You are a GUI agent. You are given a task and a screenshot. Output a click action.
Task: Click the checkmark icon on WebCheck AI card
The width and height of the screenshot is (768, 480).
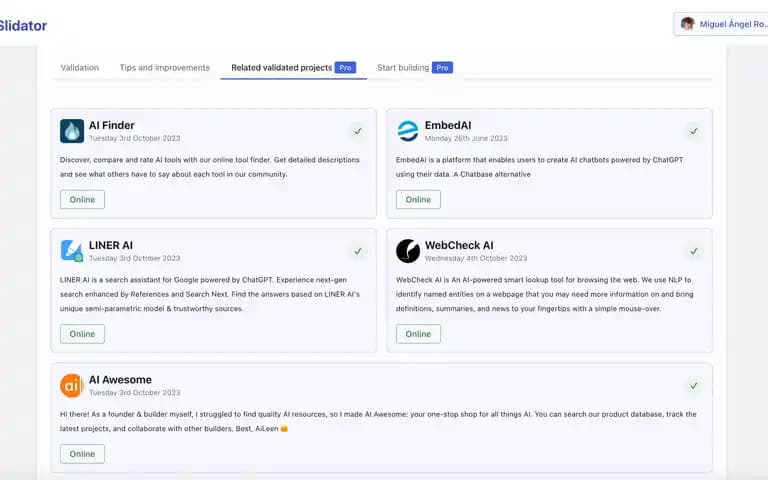(x=694, y=251)
